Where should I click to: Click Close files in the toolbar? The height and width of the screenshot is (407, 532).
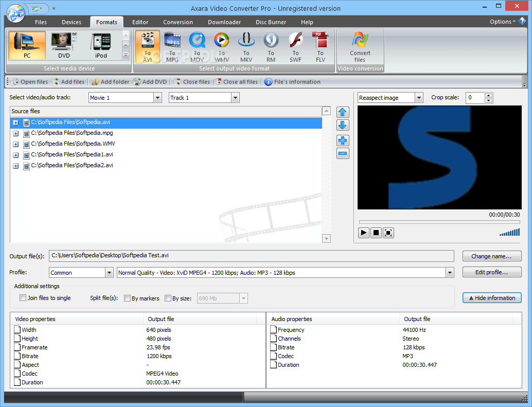pyautogui.click(x=192, y=82)
